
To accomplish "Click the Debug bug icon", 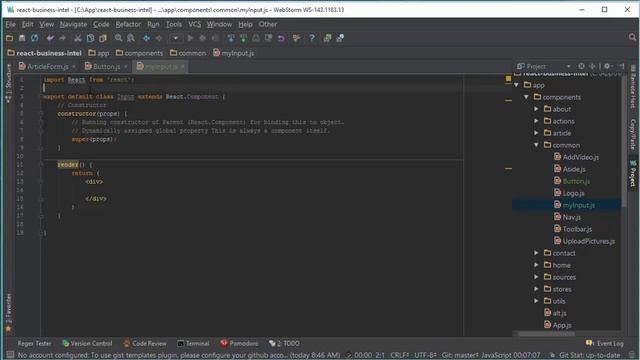I will click(202, 38).
